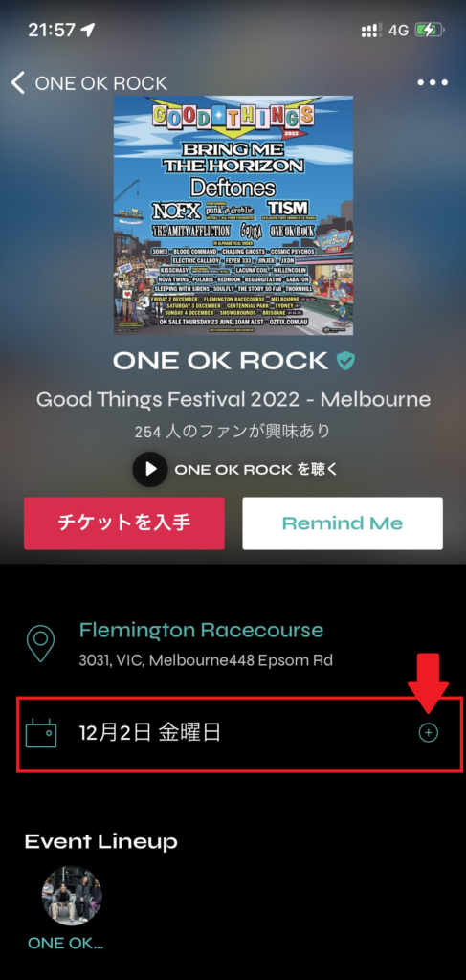Open the three-dot more options menu
This screenshot has width=466, height=980.
[x=433, y=82]
